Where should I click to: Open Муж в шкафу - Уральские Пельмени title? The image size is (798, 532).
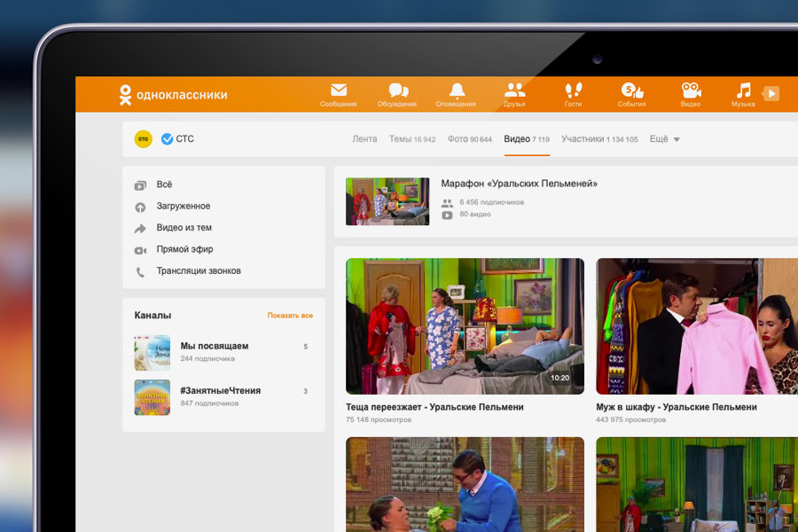677,407
